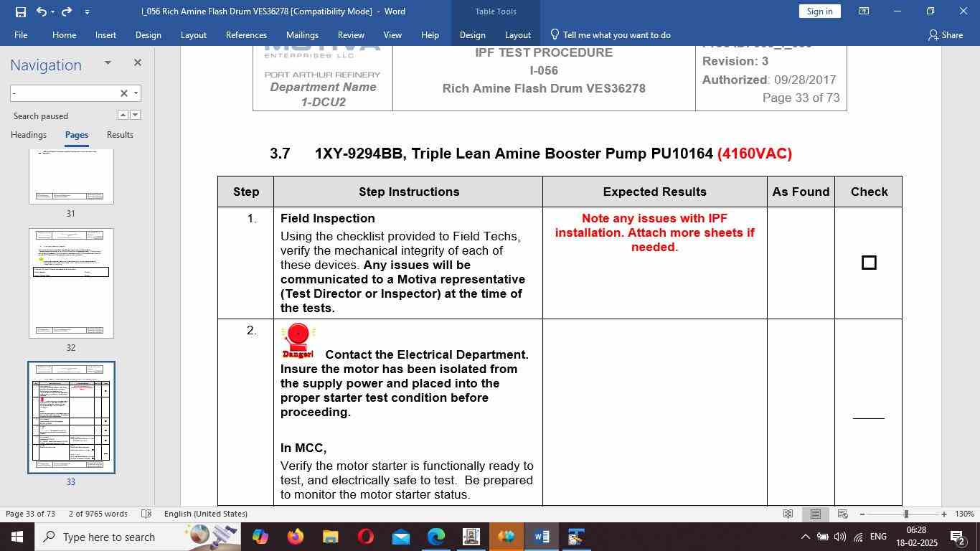Viewport: 980px width, 551px height.
Task: Switch to Print Layout view
Action: point(816,514)
